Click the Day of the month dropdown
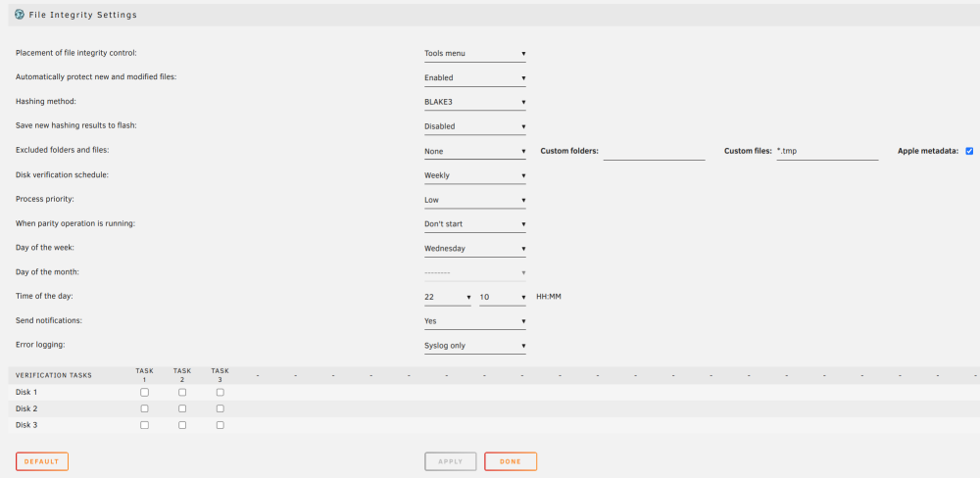 point(475,273)
